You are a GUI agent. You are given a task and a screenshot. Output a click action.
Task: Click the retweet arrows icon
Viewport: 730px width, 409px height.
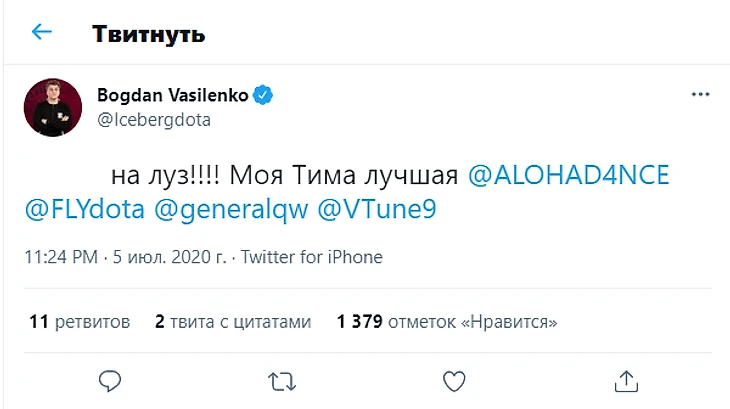[x=283, y=380]
